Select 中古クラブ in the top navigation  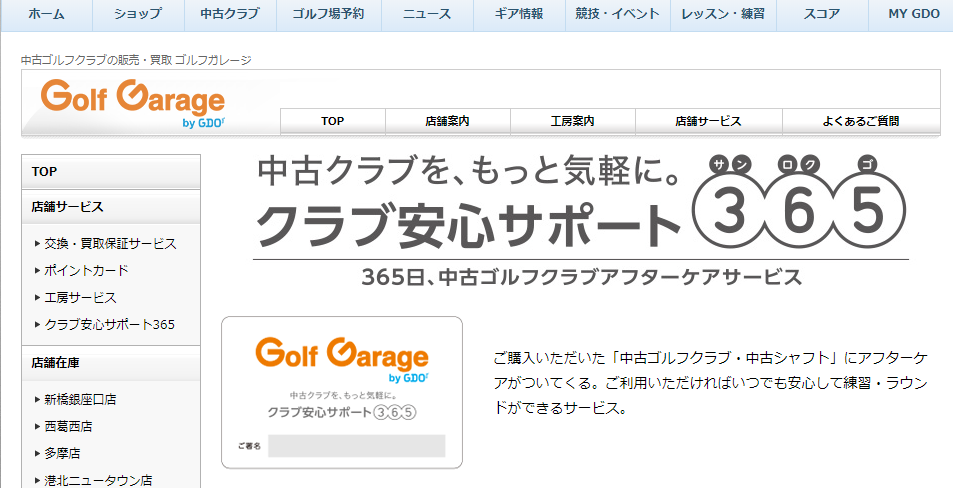tap(230, 14)
